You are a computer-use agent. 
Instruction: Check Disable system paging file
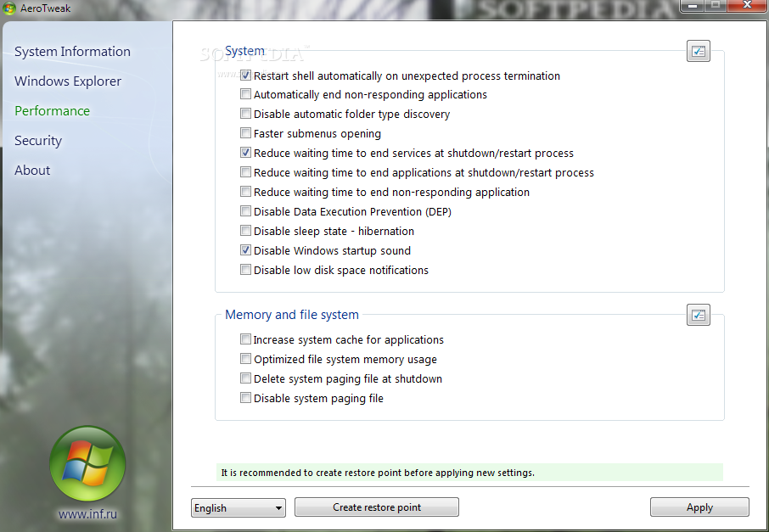245,398
